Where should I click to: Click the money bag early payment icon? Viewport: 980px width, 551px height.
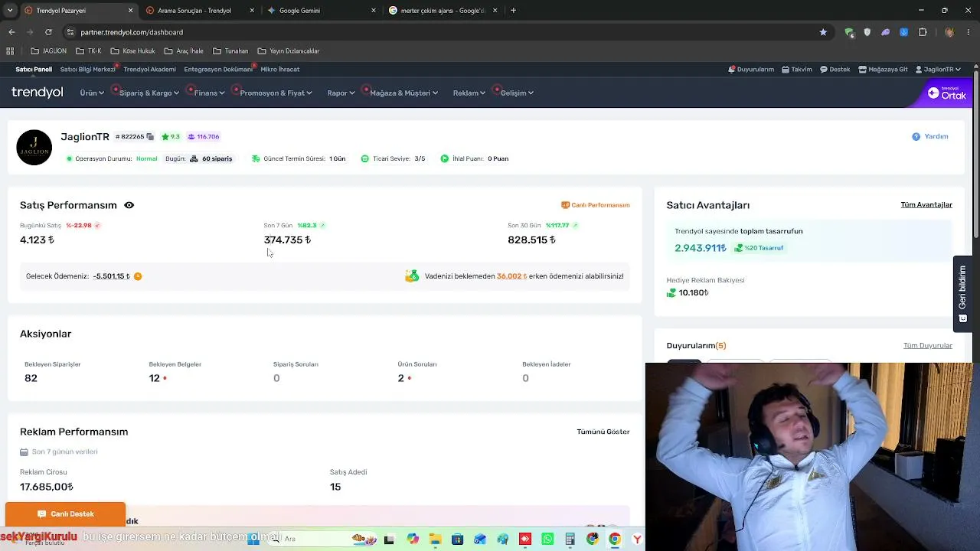point(412,276)
